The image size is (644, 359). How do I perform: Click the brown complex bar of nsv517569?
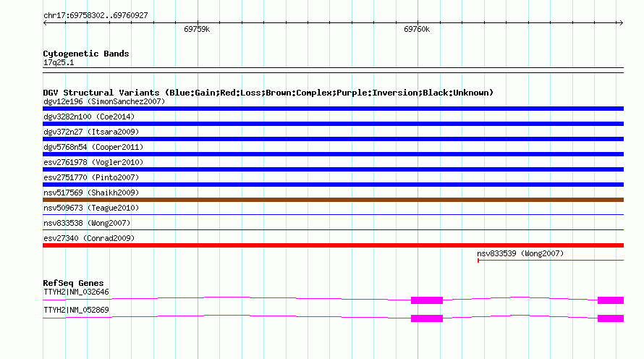point(333,200)
